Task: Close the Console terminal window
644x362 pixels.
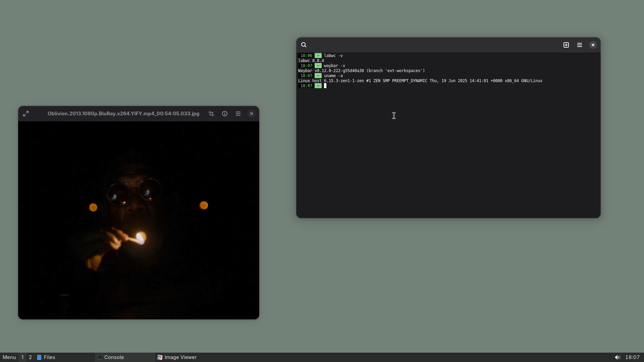Action: pos(593,45)
